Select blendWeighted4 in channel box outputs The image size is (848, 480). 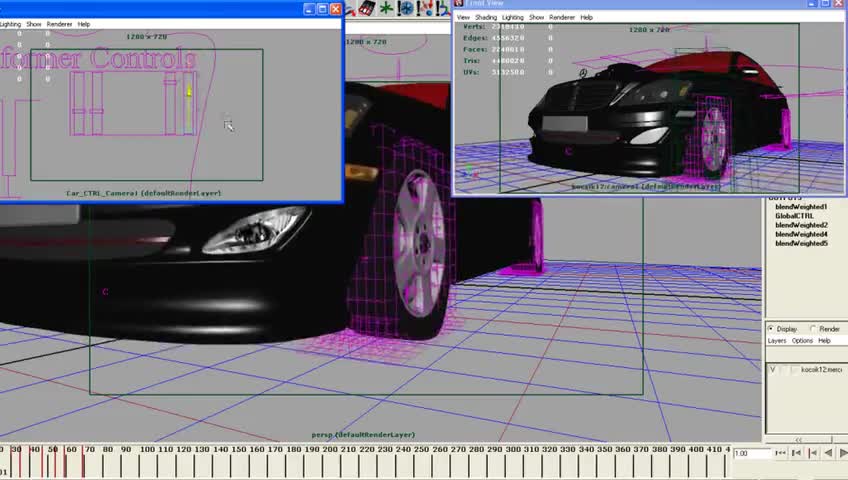pyautogui.click(x=801, y=235)
